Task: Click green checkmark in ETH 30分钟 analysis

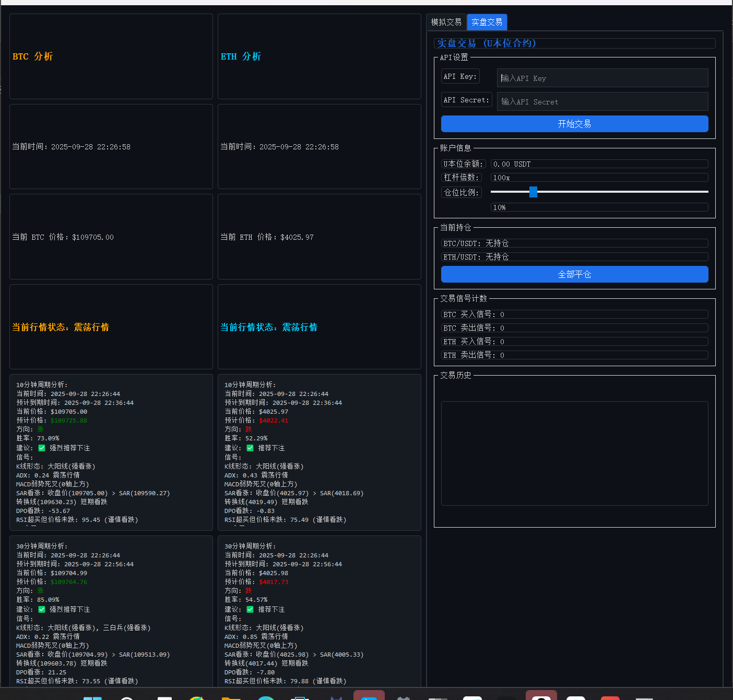Action: point(250,609)
